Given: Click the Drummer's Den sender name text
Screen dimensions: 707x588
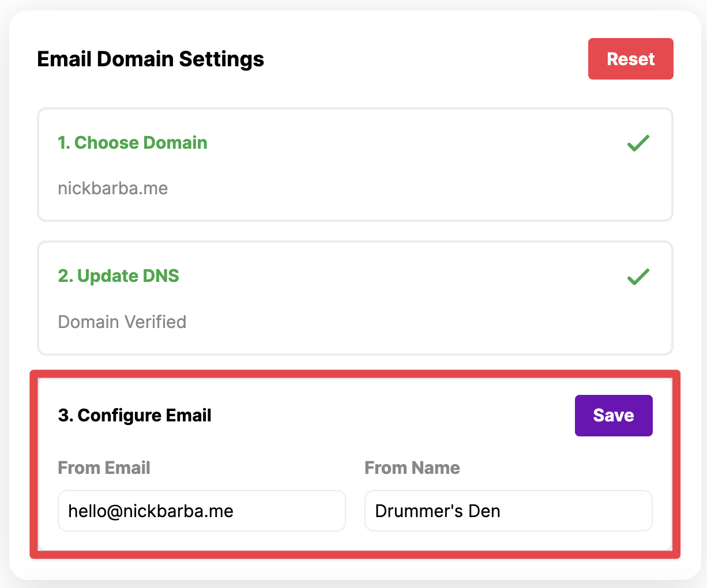Looking at the screenshot, I should pos(438,511).
